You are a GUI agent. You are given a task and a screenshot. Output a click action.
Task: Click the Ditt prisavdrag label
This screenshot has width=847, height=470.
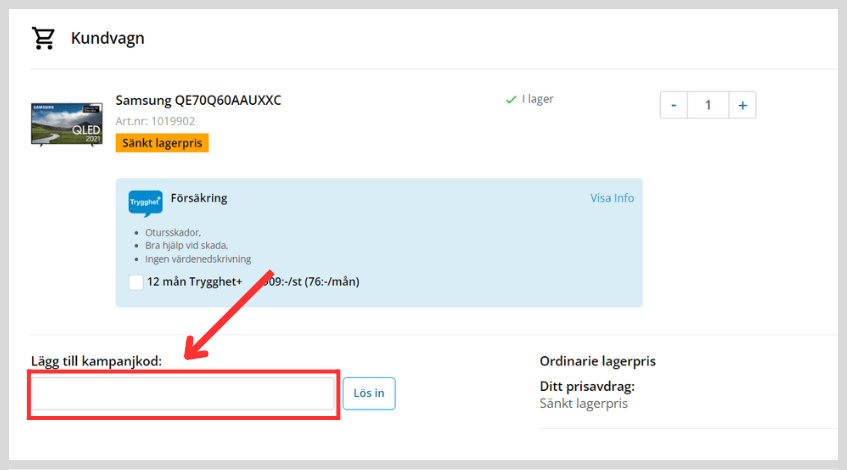point(587,386)
